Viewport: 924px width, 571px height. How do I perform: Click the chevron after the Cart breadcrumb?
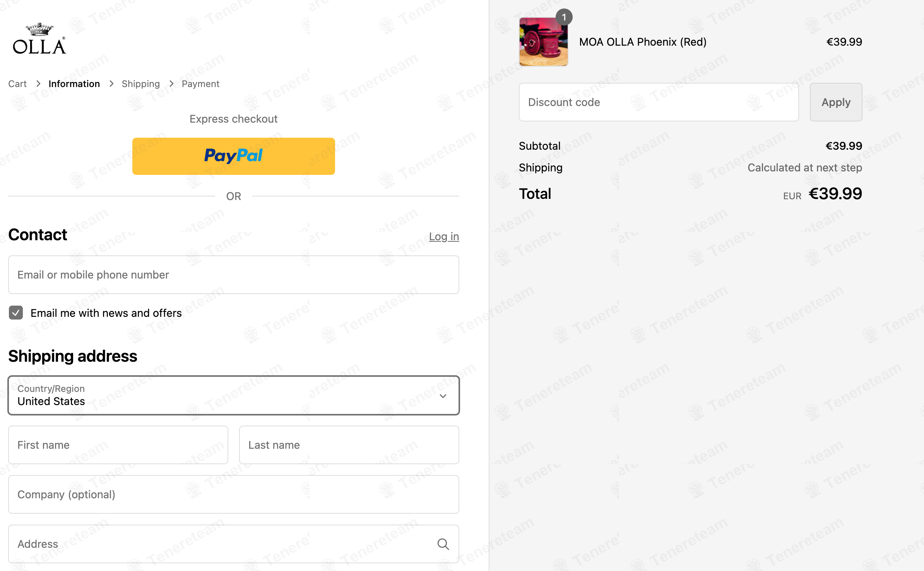38,84
